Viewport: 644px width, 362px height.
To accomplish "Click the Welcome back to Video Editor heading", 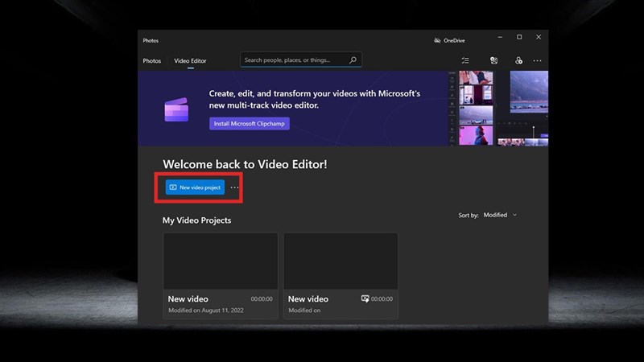I will [246, 164].
